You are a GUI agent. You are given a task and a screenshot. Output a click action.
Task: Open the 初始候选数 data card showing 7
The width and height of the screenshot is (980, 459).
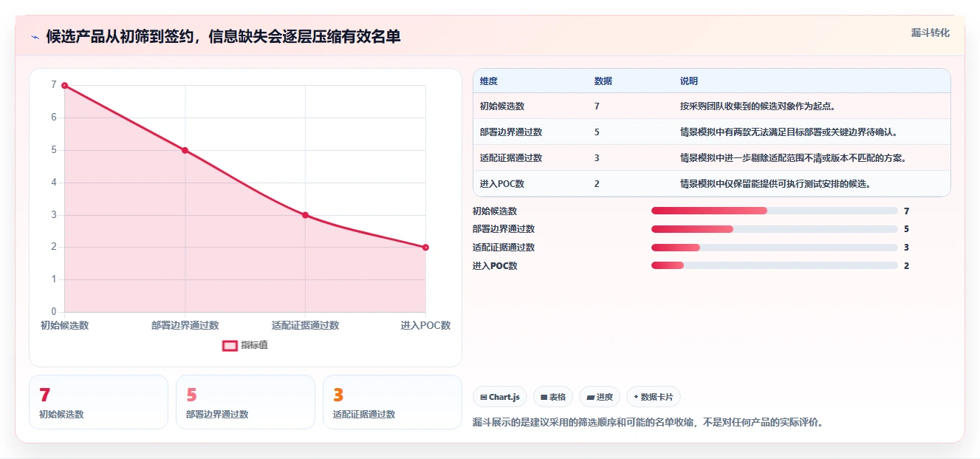pos(98,402)
